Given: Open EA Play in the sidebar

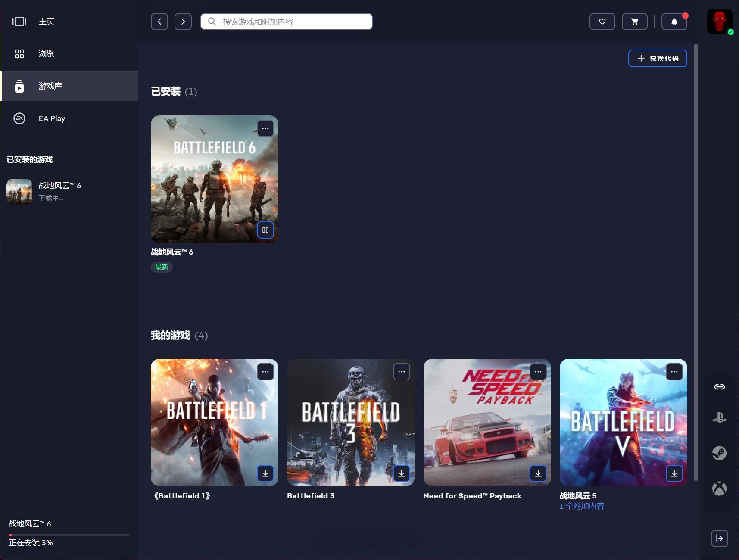Looking at the screenshot, I should tap(69, 118).
